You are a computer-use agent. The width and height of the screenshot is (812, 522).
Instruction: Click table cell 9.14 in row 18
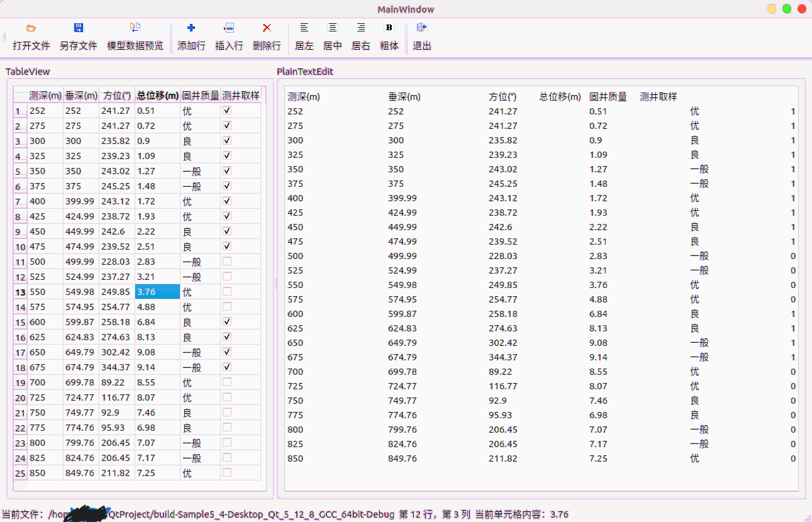coord(158,367)
